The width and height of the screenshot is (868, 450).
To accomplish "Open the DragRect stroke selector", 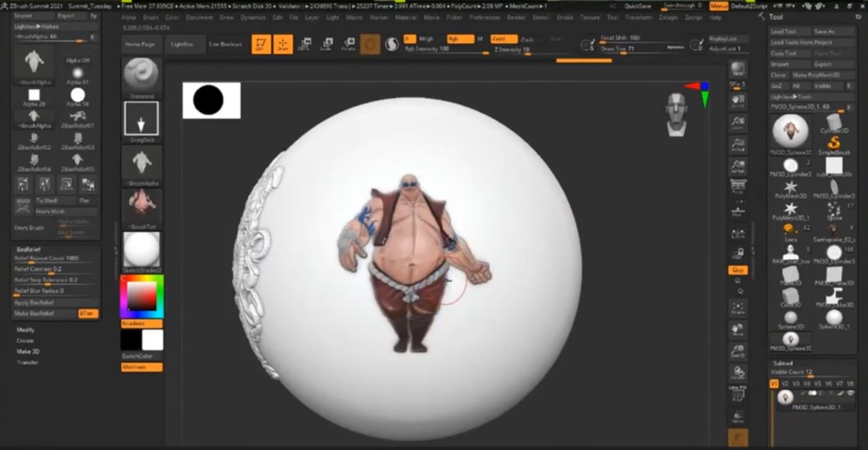I will pyautogui.click(x=142, y=119).
